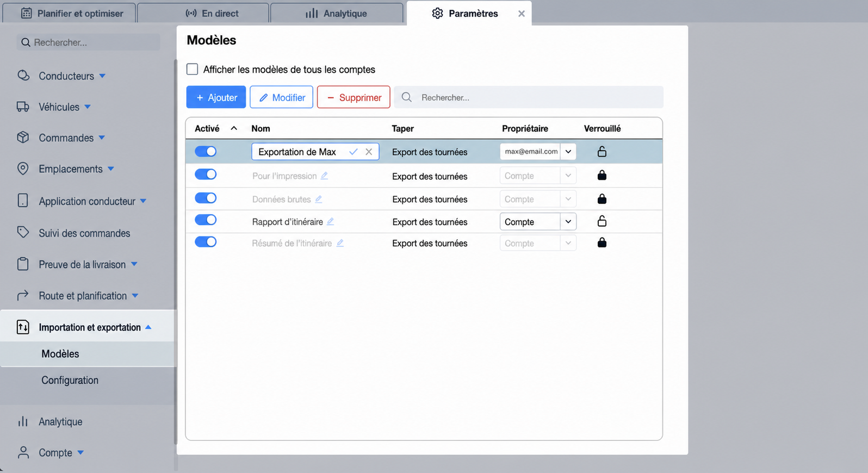Image resolution: width=868 pixels, height=473 pixels.
Task: Select the Paramètres tab
Action: [x=469, y=13]
